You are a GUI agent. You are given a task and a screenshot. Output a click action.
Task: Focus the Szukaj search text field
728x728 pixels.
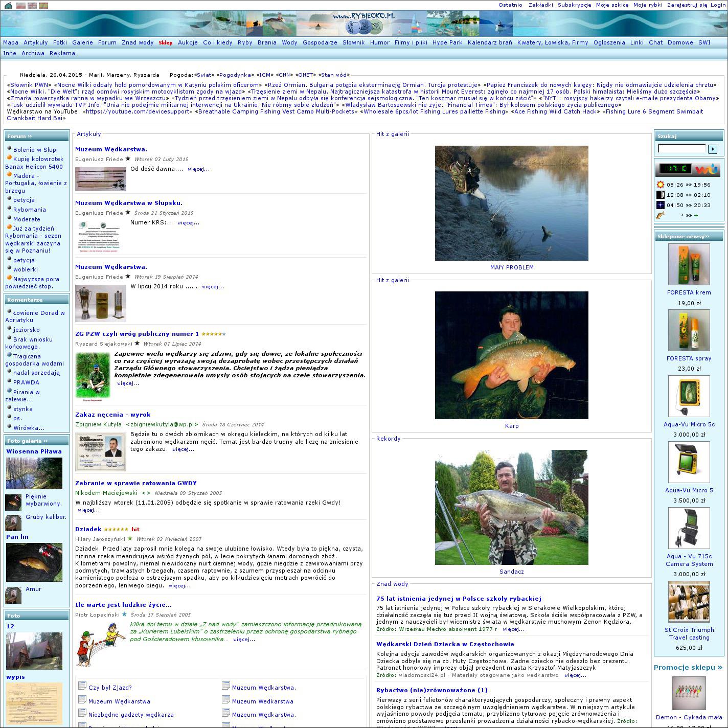click(681, 149)
